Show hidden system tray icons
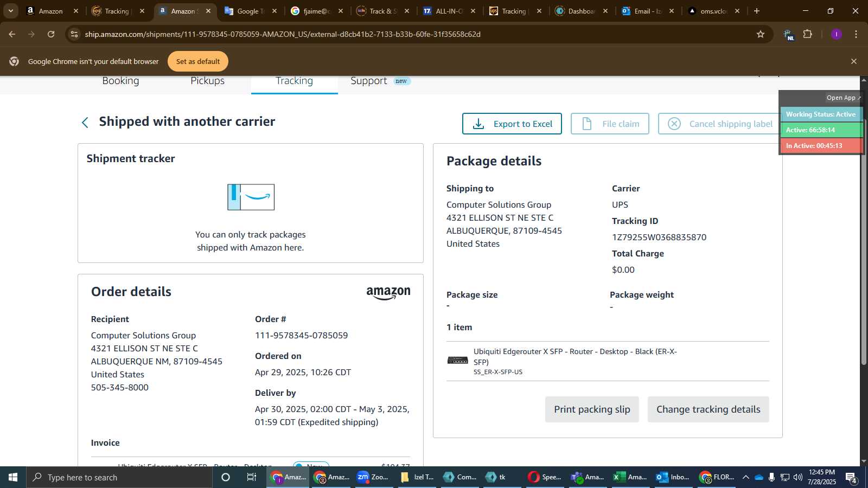The height and width of the screenshot is (488, 868). coord(746,477)
